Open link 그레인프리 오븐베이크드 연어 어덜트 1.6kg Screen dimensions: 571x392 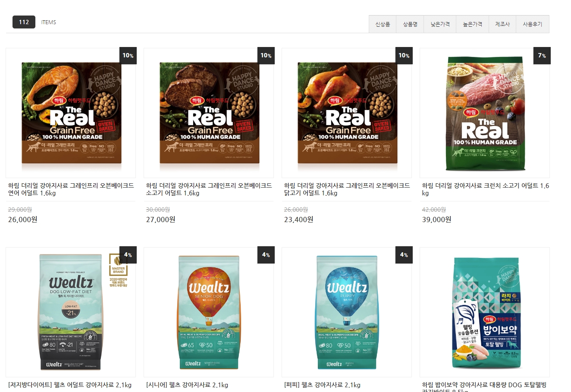71,189
